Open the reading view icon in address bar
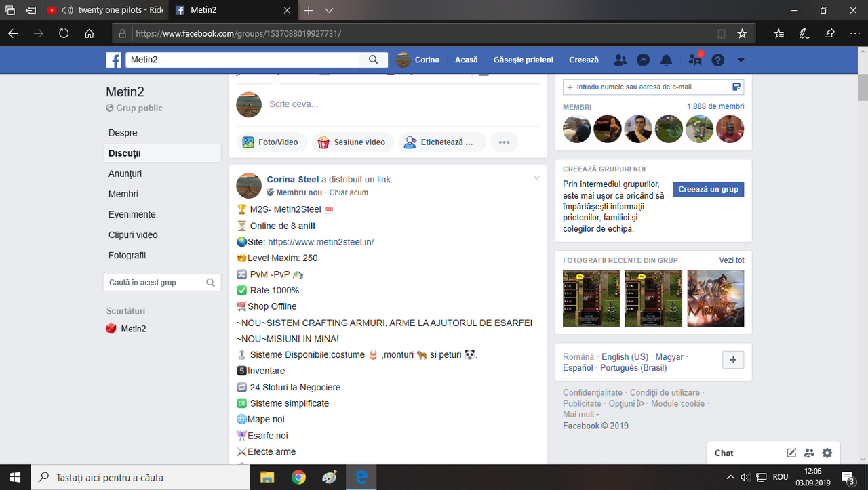This screenshot has width=868, height=490. tap(722, 33)
